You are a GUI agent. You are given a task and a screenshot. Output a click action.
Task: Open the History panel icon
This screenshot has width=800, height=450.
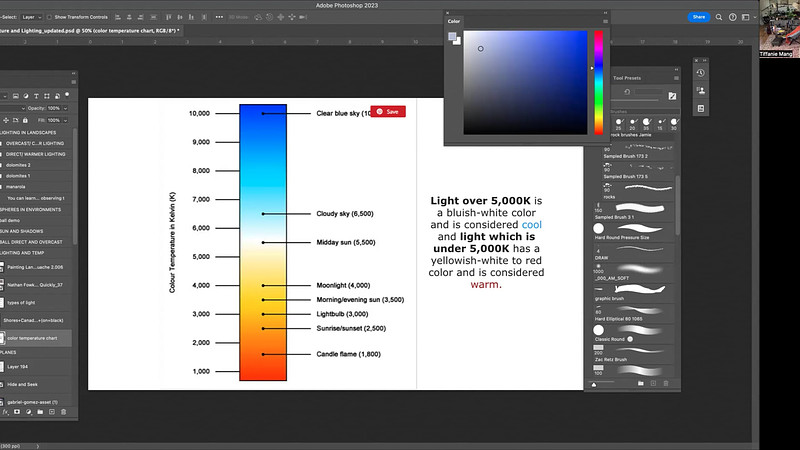pos(701,73)
